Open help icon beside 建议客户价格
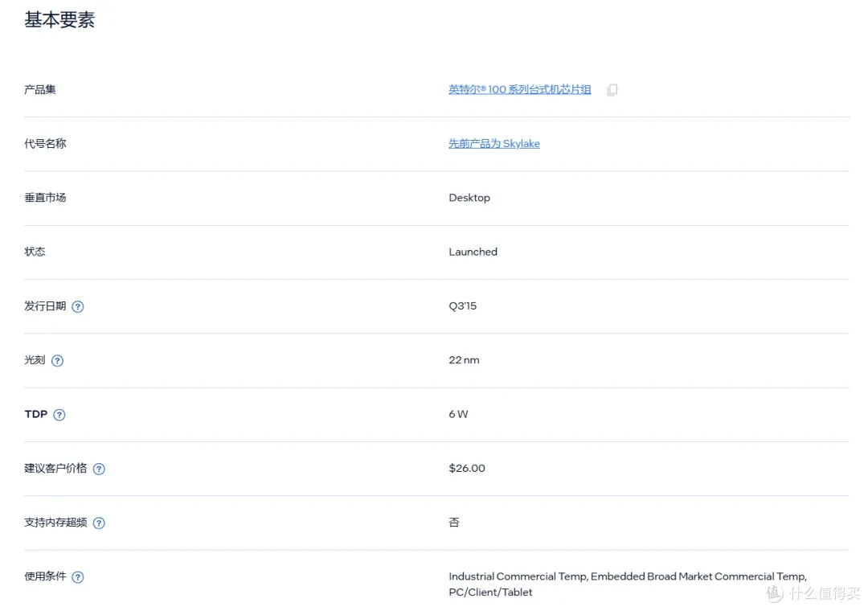This screenshot has height=611, width=868. pos(99,470)
